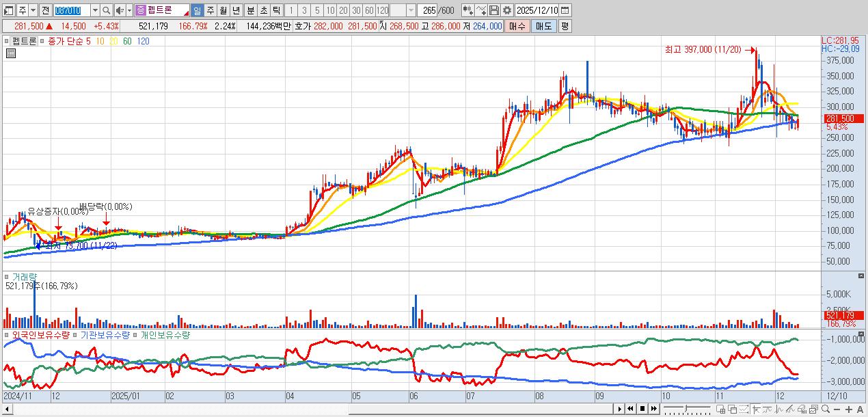This screenshot has width=868, height=417.
Task: Click the 매수 (buy) button
Action: click(517, 26)
